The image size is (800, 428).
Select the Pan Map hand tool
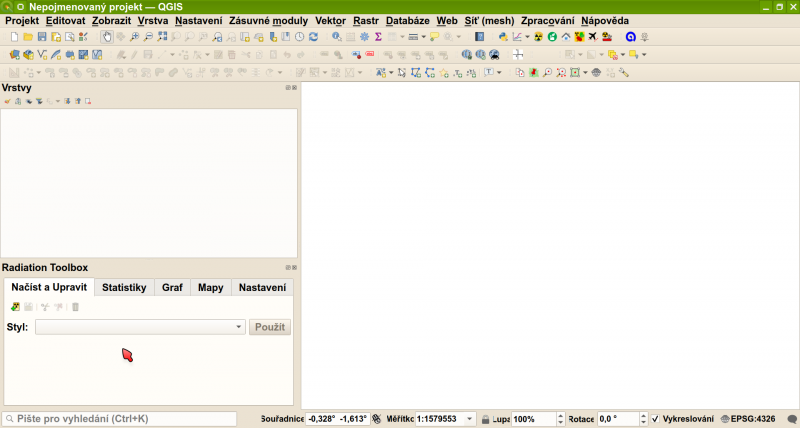[x=107, y=36]
